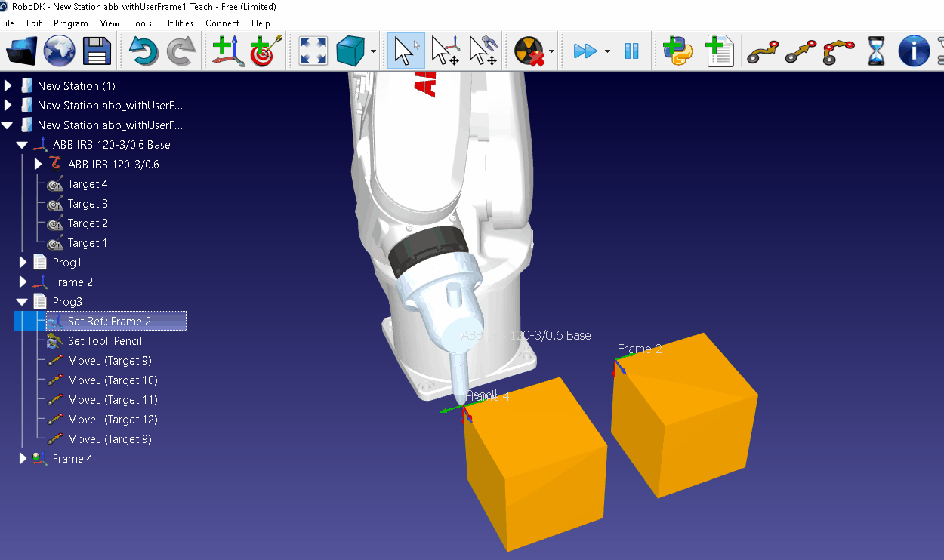Screen dimensions: 944x560
Task: Activate the Move reference frames tool
Action: tap(445, 51)
